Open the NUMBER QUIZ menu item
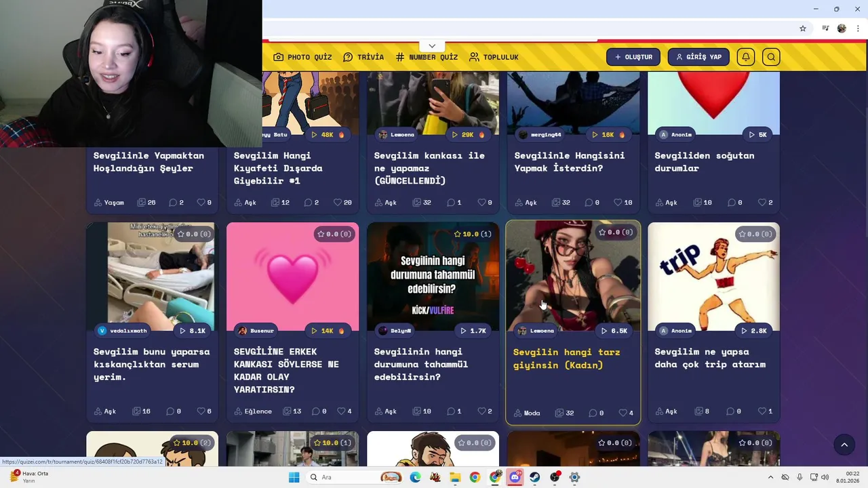Viewport: 868px width, 488px height. click(427, 57)
